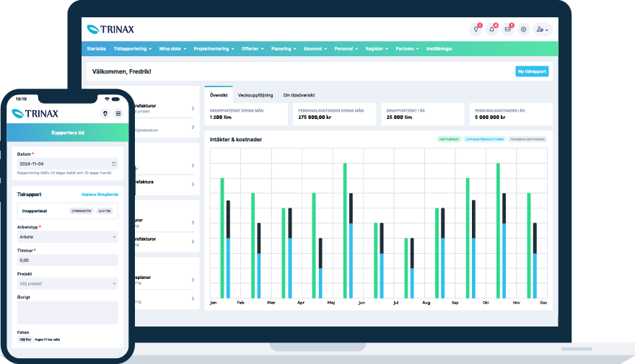Viewport: 635px width, 364px height.
Task: Click the calendar icon in Datum field
Action: pyautogui.click(x=113, y=164)
